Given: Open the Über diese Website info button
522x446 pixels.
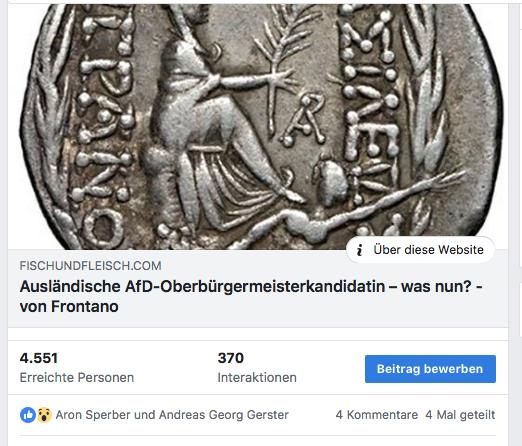Looking at the screenshot, I should 421,250.
